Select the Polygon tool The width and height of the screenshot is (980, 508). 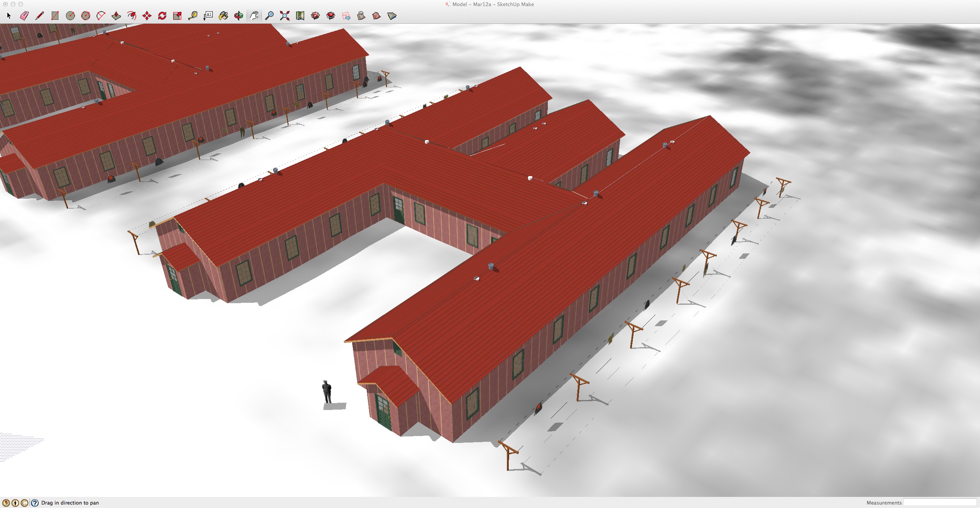pos(85,16)
